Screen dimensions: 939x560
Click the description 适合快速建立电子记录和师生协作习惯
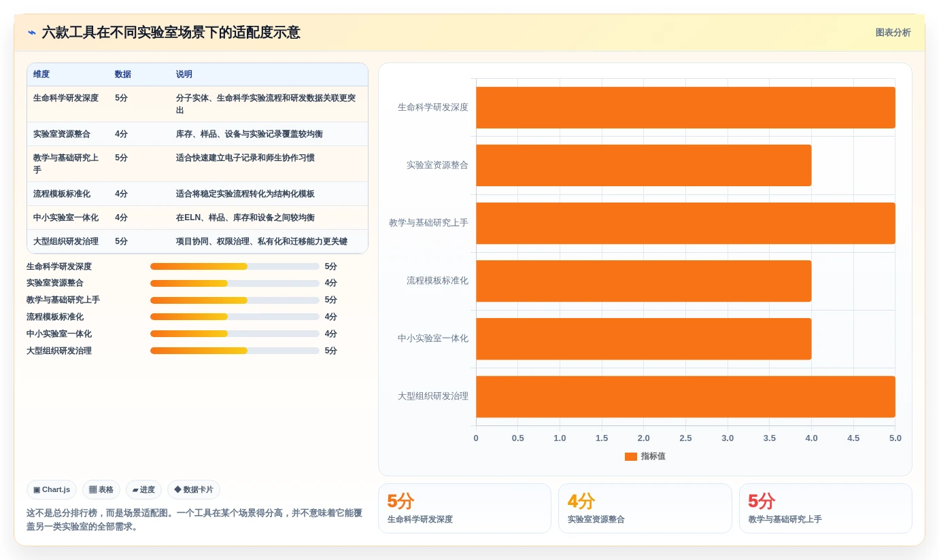click(245, 158)
